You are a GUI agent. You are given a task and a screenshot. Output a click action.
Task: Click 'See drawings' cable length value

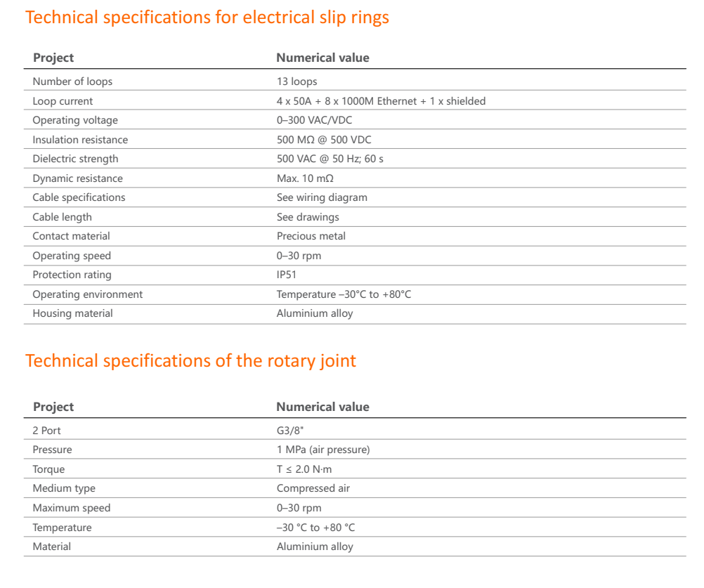(308, 217)
